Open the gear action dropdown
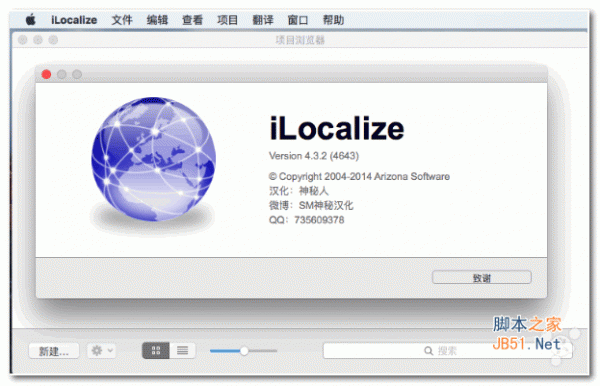Image resolution: width=600 pixels, height=386 pixels. [x=101, y=350]
